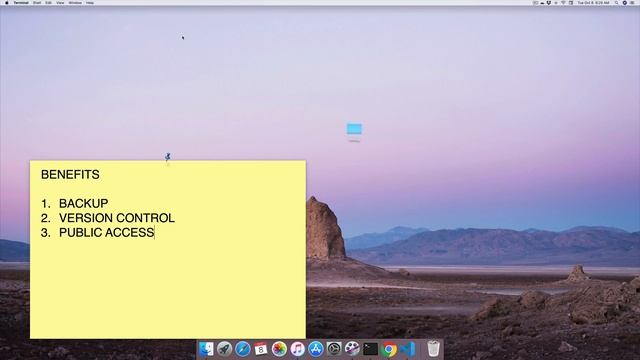Open the Window menu
Viewport: 640px width, 360px height.
[75, 2]
